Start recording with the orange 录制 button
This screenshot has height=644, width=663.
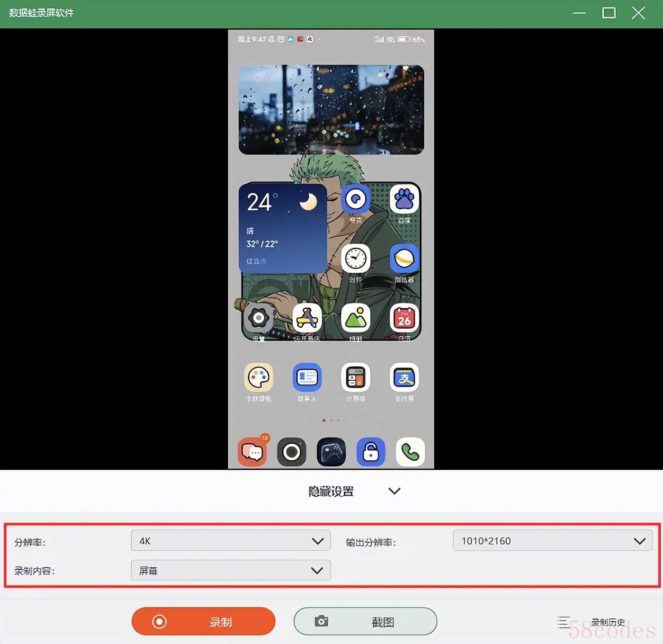[203, 621]
